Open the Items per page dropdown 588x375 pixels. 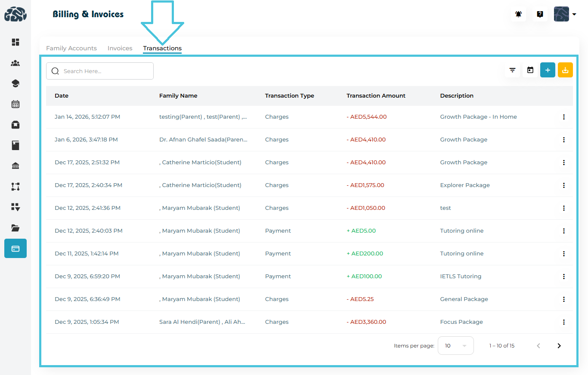(x=455, y=346)
